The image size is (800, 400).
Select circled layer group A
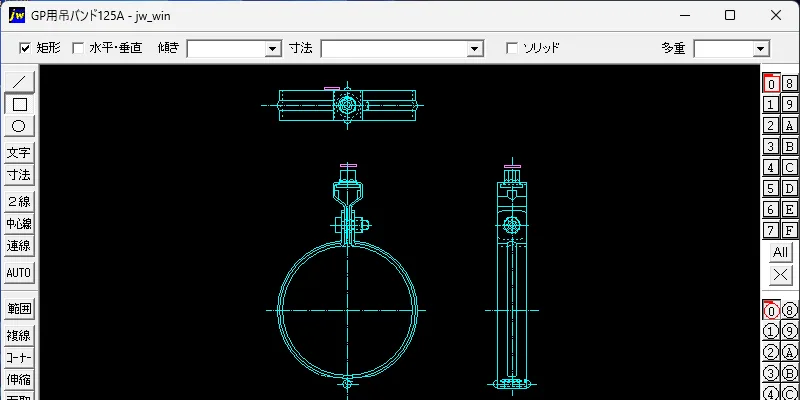coord(789,353)
